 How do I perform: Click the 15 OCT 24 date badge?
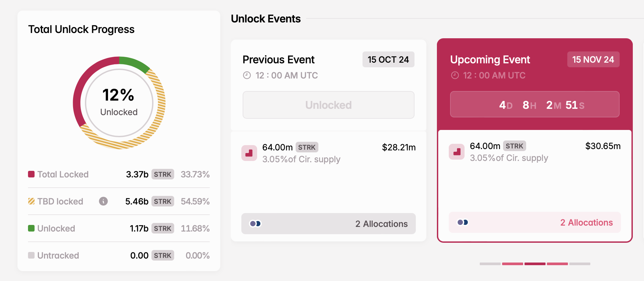click(388, 59)
